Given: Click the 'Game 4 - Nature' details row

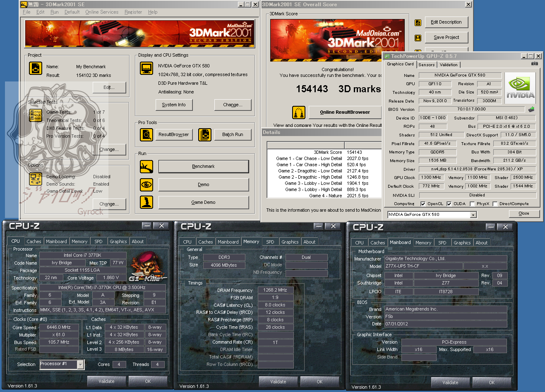Looking at the screenshot, I should (324, 196).
